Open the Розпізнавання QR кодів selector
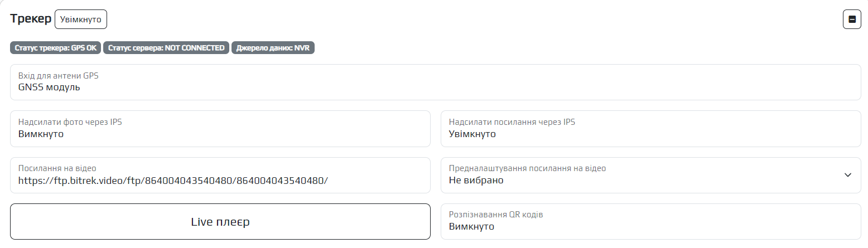The image size is (868, 248). pyautogui.click(x=650, y=221)
